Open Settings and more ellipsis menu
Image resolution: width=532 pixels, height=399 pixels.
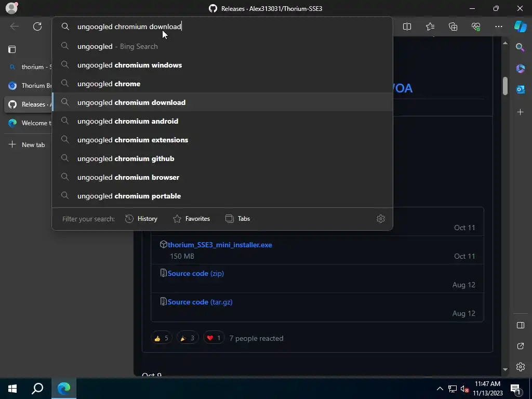tap(498, 26)
